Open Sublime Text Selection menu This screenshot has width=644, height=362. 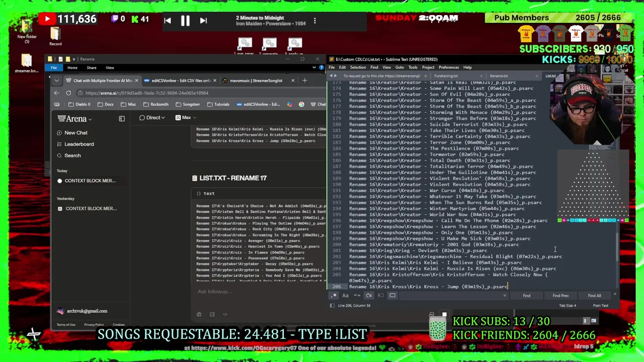click(x=358, y=67)
